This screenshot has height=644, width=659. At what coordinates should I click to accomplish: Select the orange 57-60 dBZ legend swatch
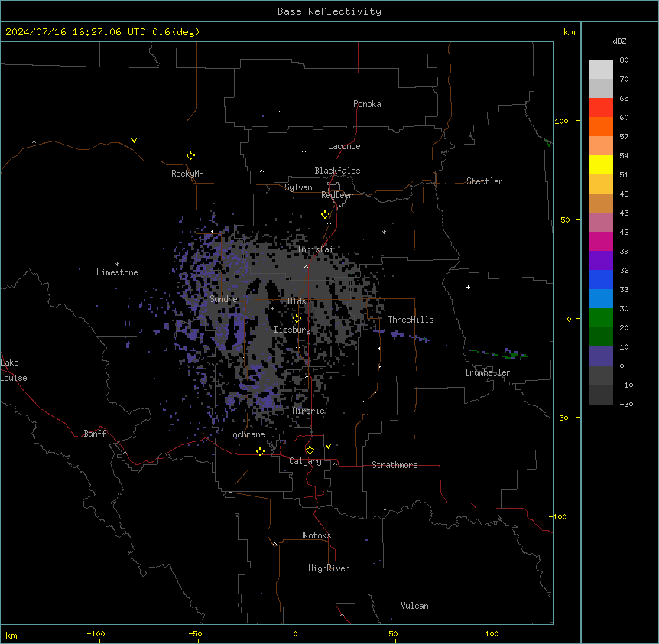tap(601, 126)
